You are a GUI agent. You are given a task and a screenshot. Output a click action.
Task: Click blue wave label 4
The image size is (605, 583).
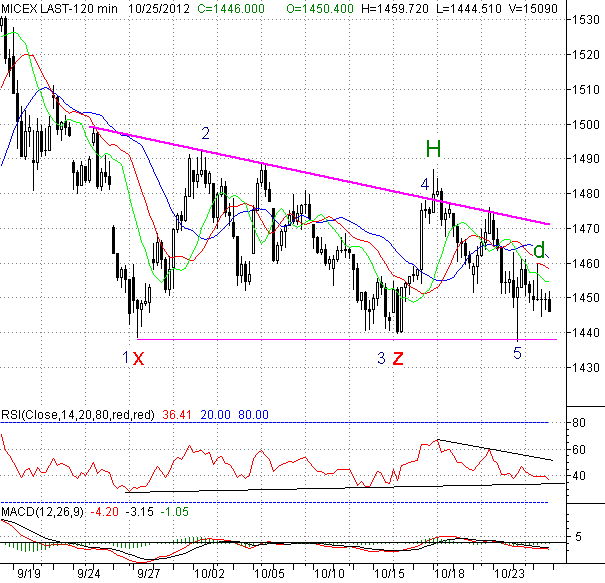(x=424, y=184)
